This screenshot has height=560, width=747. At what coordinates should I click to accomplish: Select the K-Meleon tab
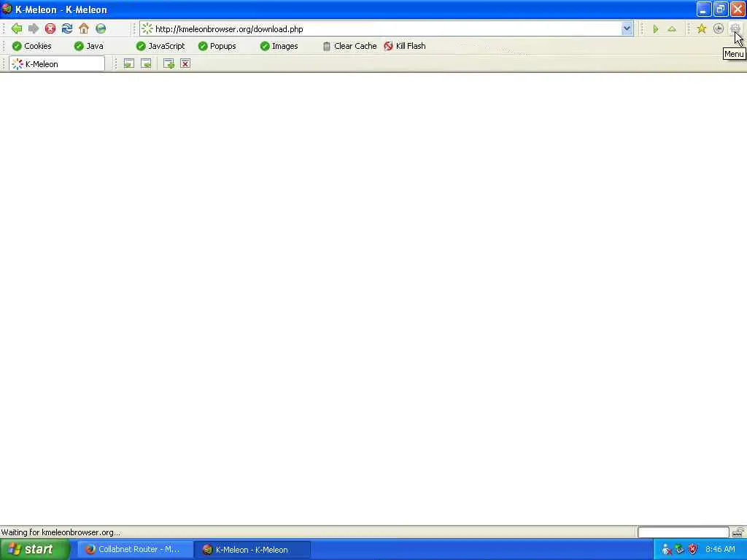click(57, 64)
